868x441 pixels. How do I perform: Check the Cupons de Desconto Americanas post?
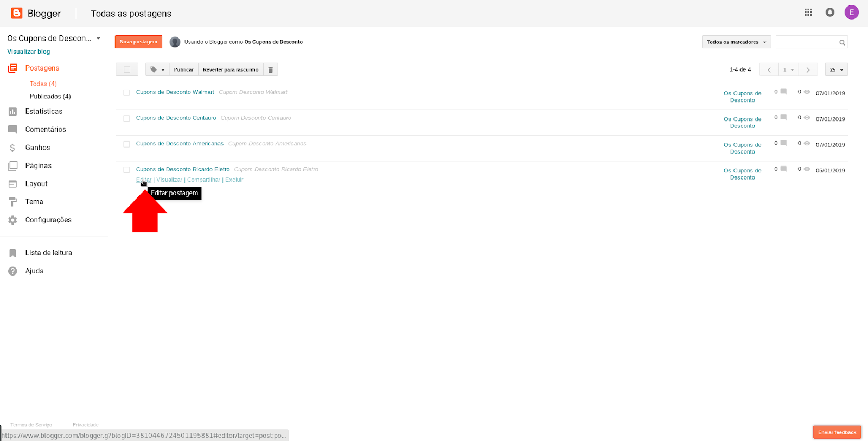pos(126,144)
